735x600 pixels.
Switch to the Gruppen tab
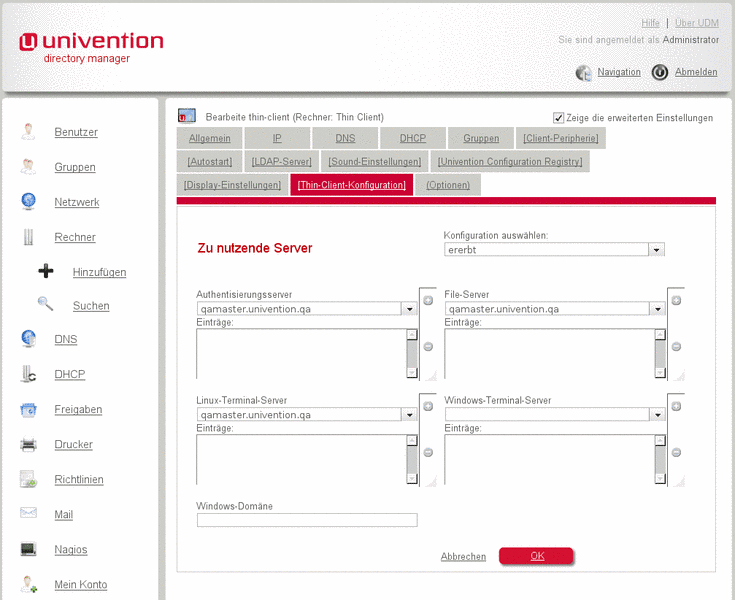tap(481, 138)
